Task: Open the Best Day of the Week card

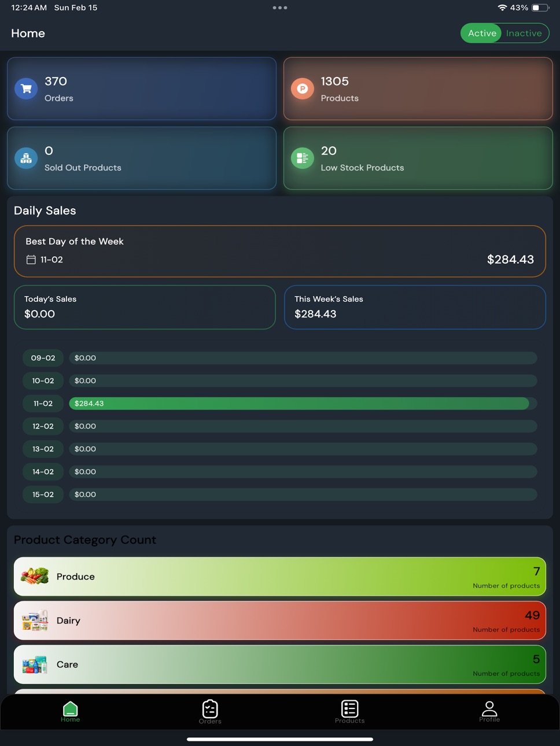Action: [x=280, y=251]
